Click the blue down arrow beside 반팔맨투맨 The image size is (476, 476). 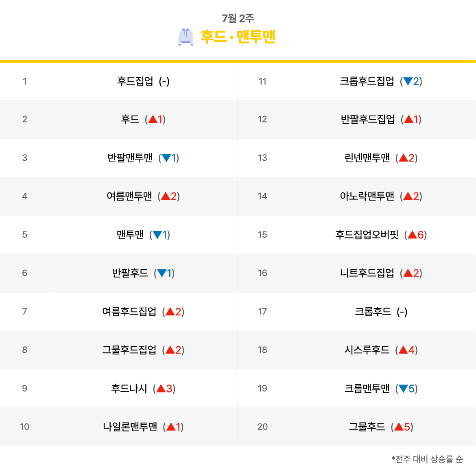pyautogui.click(x=166, y=158)
